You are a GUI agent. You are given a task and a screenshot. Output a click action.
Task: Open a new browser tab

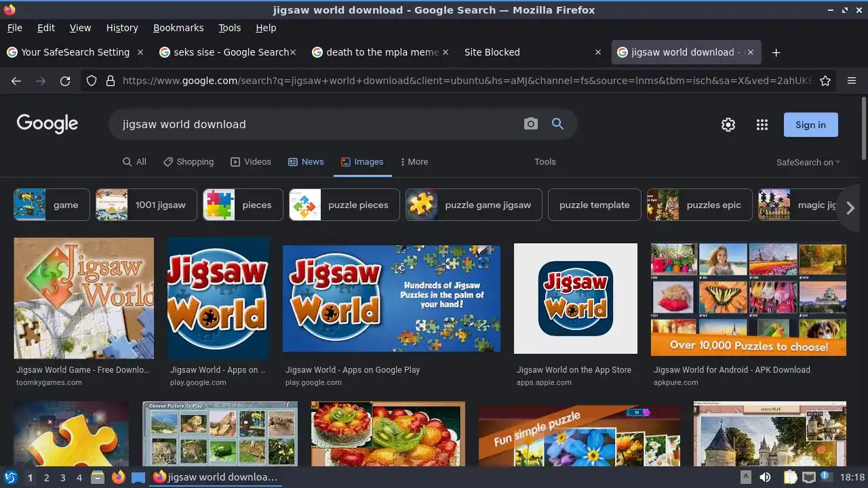[x=776, y=52]
